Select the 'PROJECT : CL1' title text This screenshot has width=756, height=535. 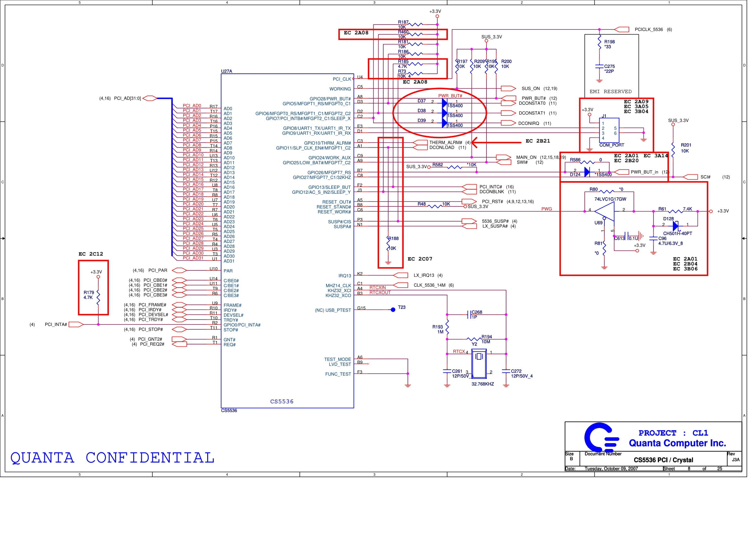[673, 433]
